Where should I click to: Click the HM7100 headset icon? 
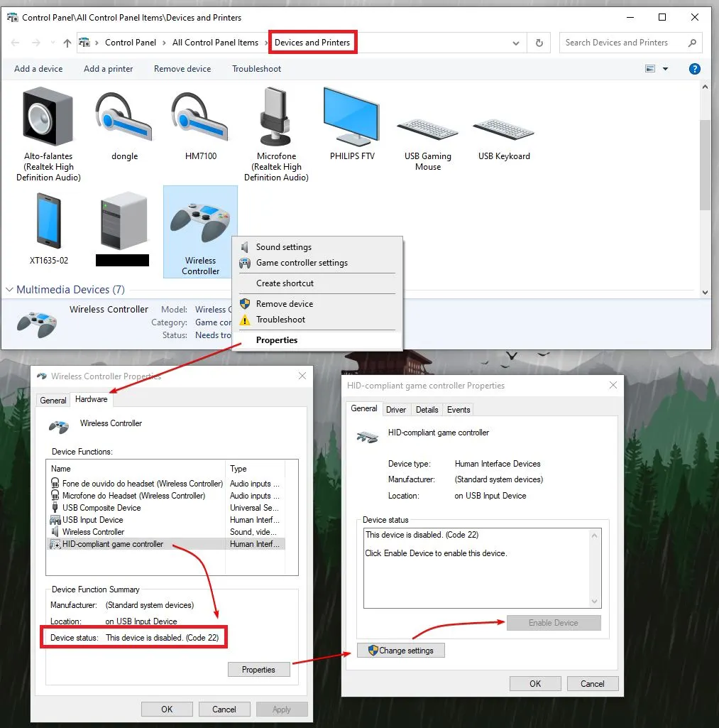click(200, 117)
